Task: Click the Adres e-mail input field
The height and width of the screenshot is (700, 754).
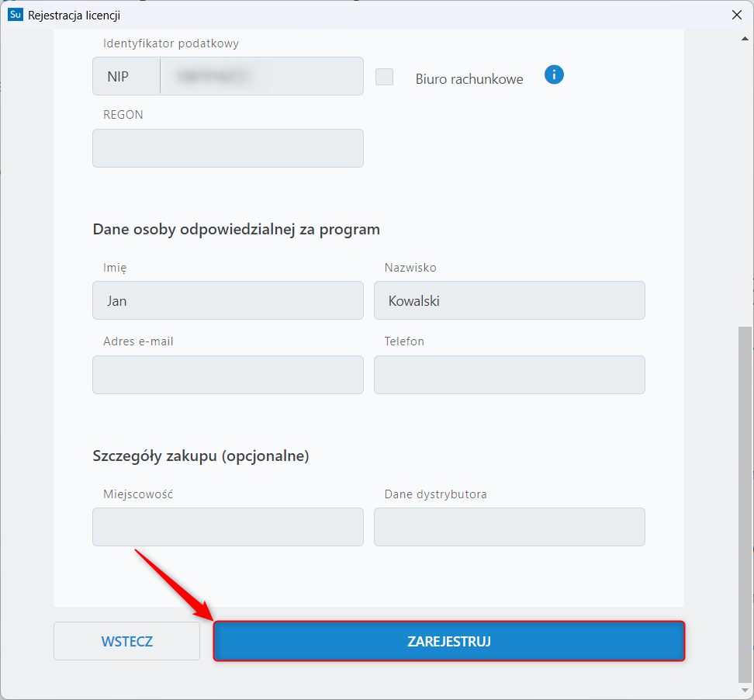Action: pos(227,375)
